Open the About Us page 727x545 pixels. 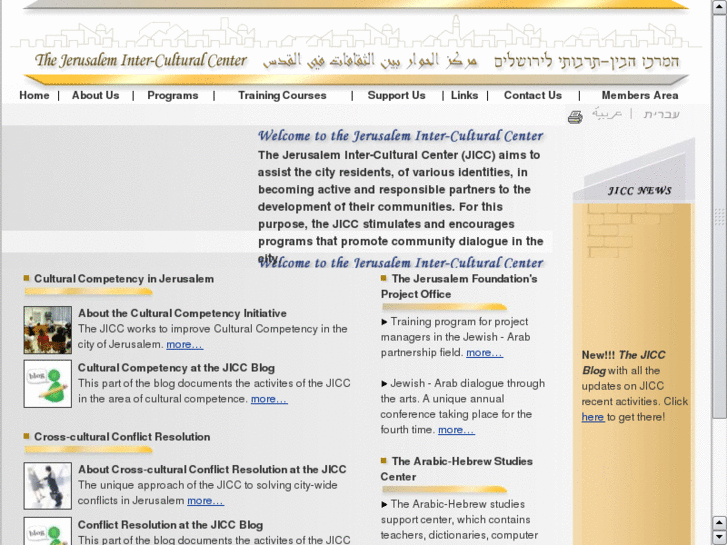click(96, 95)
